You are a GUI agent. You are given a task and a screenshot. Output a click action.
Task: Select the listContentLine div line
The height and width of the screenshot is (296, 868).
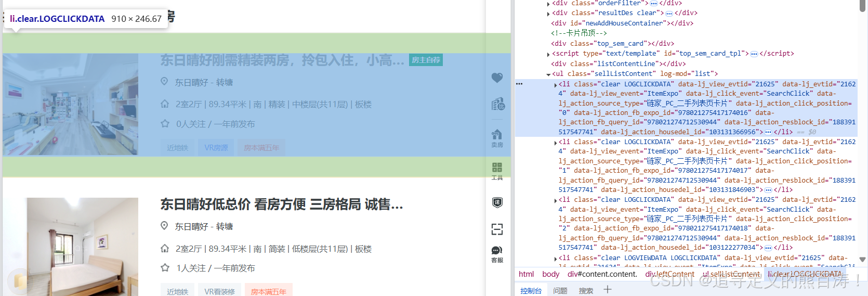619,64
